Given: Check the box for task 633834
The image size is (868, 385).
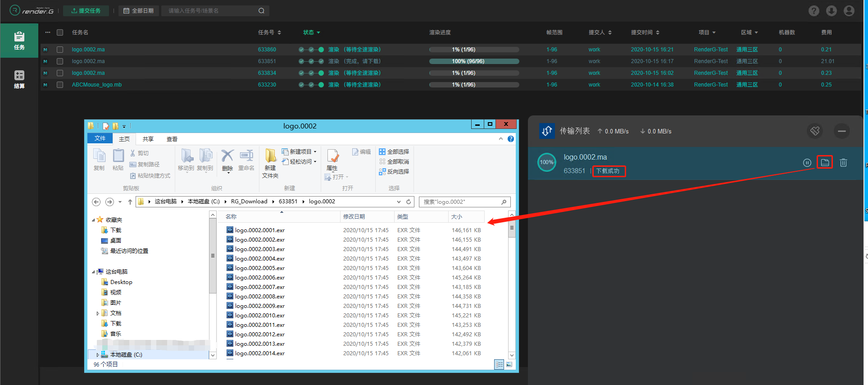Looking at the screenshot, I should pyautogui.click(x=59, y=73).
